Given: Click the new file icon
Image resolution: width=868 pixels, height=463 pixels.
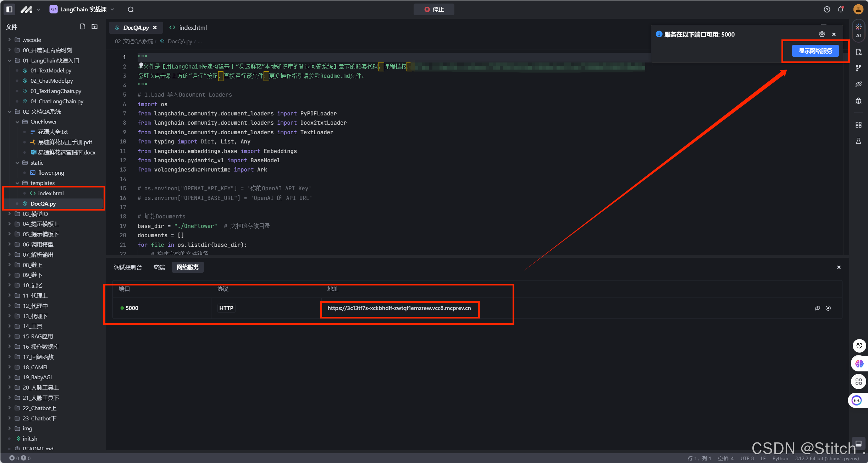Looking at the screenshot, I should pyautogui.click(x=83, y=27).
